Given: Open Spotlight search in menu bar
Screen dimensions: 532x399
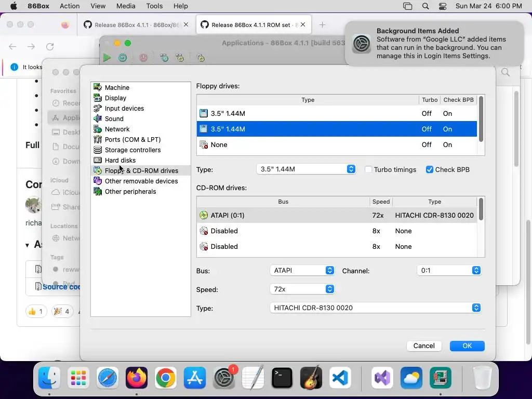Looking at the screenshot, I should [425, 6].
